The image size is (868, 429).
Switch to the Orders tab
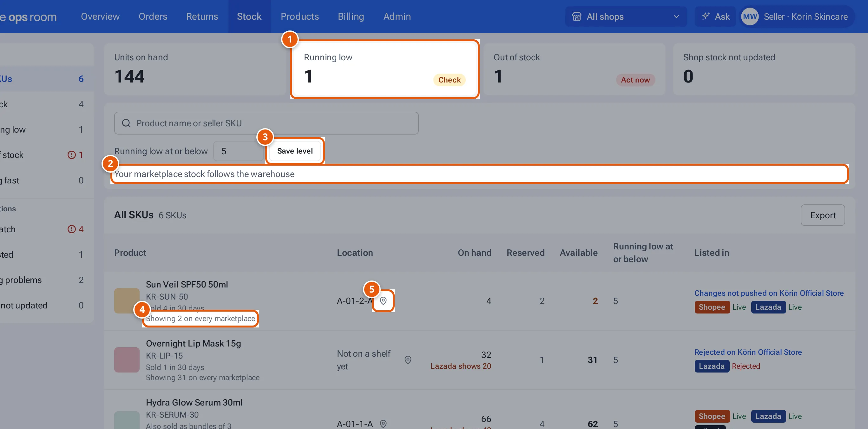click(x=153, y=16)
